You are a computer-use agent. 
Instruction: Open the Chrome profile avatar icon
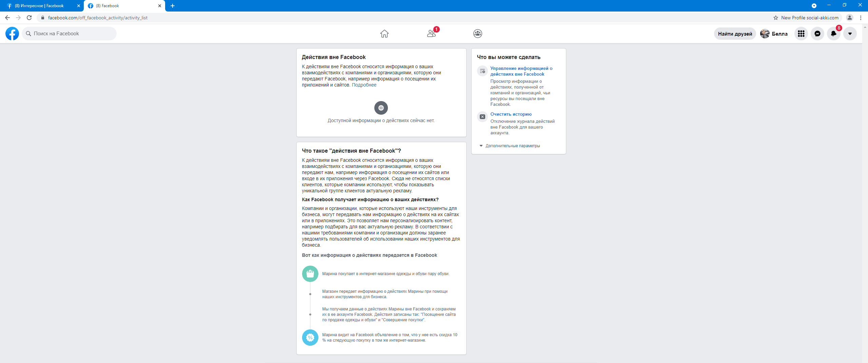tap(850, 18)
